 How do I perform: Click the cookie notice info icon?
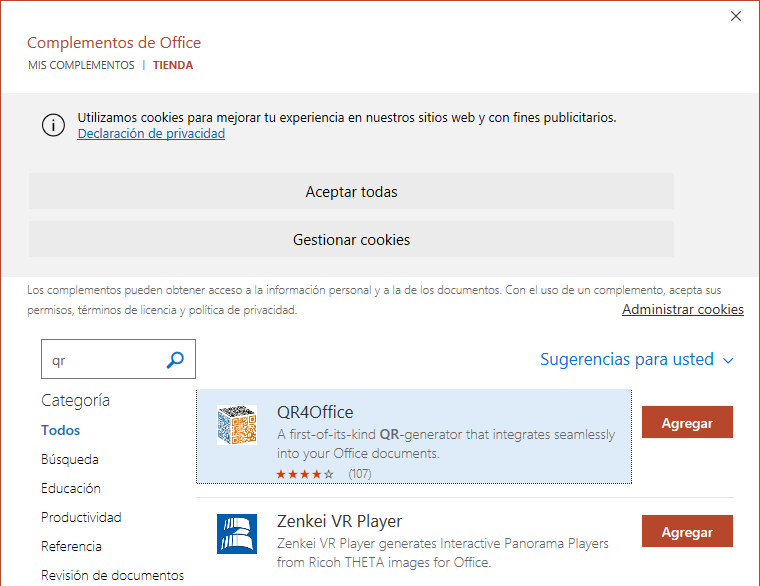[x=53, y=125]
